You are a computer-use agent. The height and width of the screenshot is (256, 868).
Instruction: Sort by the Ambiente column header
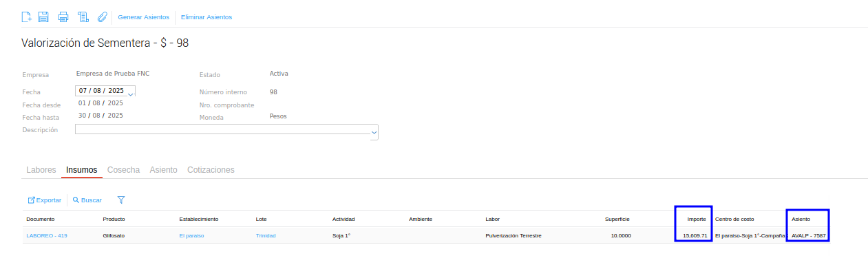[421, 220]
